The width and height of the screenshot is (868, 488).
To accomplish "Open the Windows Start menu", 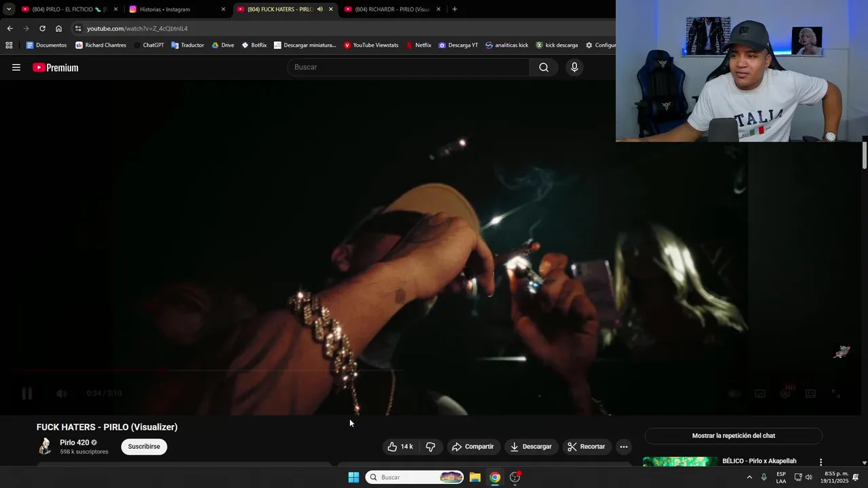I will click(x=353, y=477).
